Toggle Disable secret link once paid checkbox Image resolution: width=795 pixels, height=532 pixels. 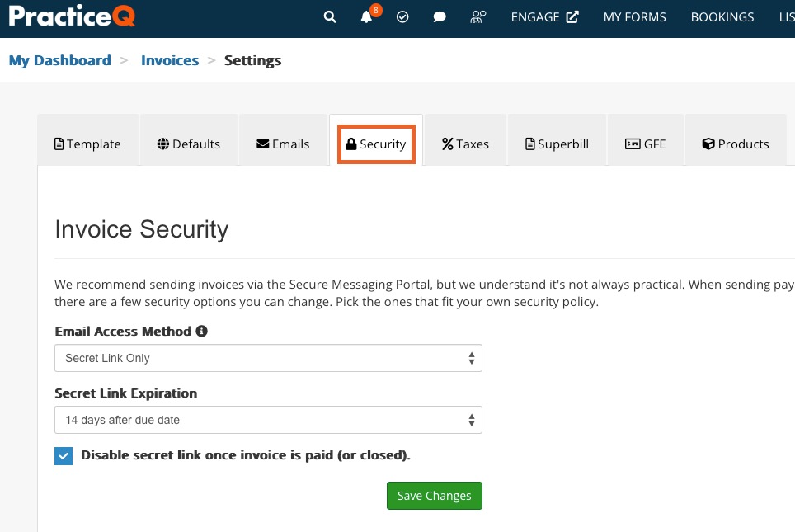pyautogui.click(x=64, y=456)
